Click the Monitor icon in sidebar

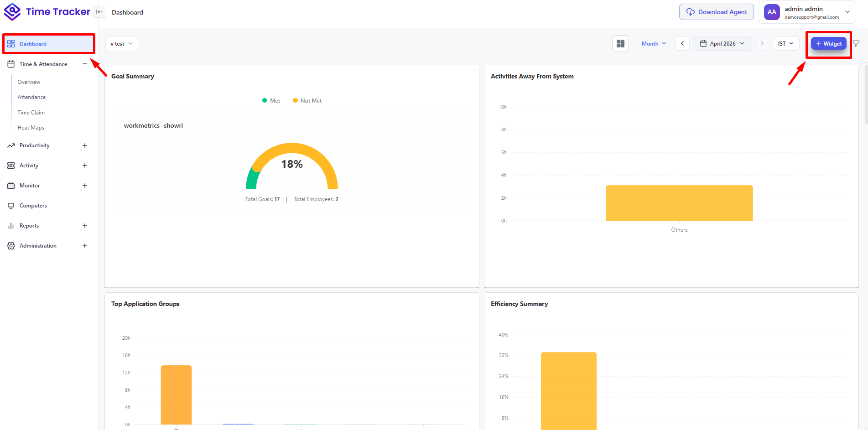[11, 186]
